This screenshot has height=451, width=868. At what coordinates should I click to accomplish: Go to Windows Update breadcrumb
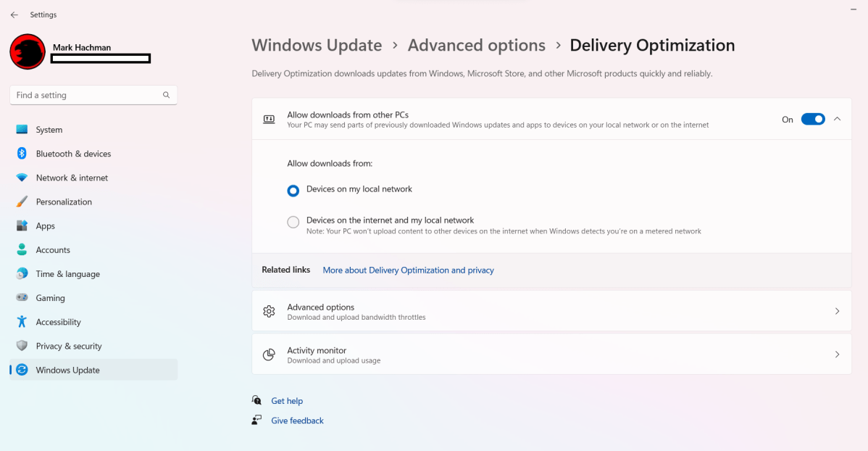(x=317, y=46)
